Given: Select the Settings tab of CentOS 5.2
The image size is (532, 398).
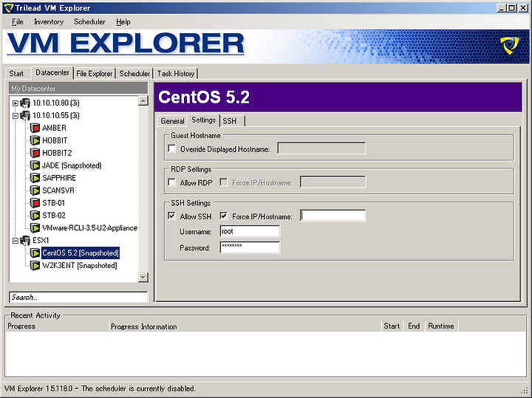Looking at the screenshot, I should 203,120.
